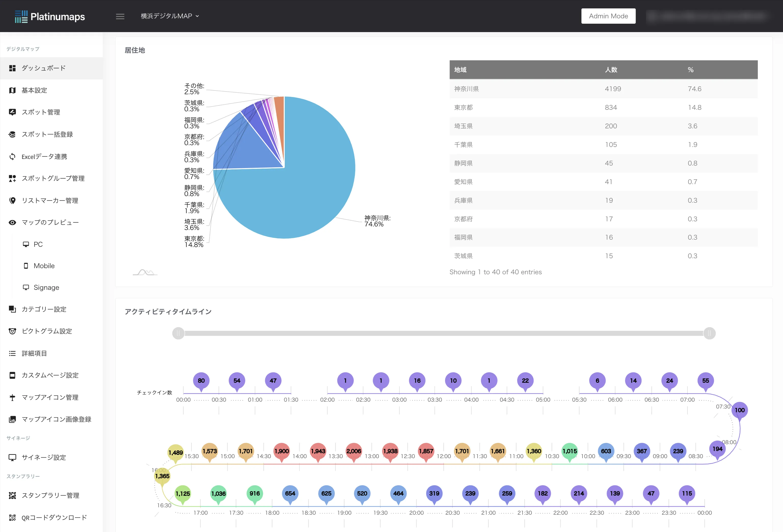Click right handle of timeline range slider
The width and height of the screenshot is (783, 532).
[709, 333]
